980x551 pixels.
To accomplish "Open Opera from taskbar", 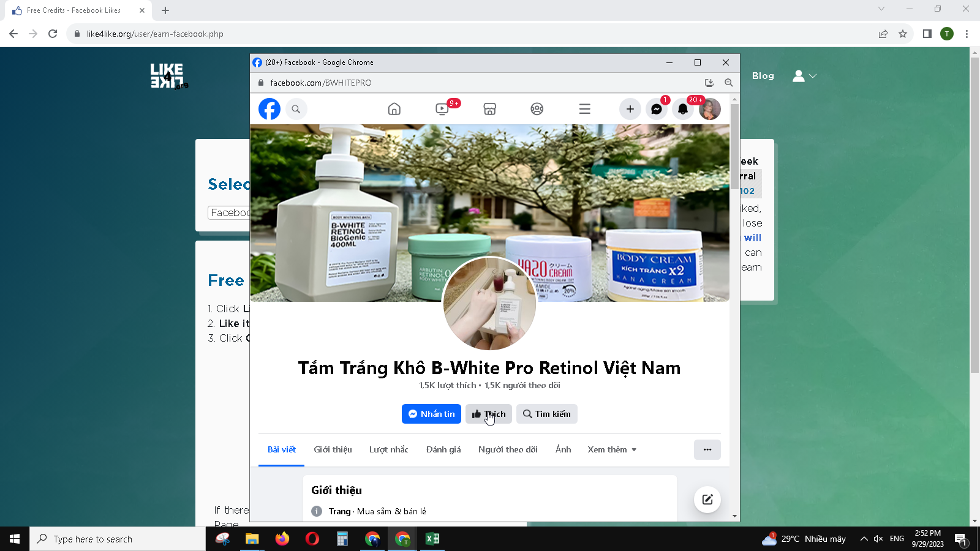I will pyautogui.click(x=312, y=539).
